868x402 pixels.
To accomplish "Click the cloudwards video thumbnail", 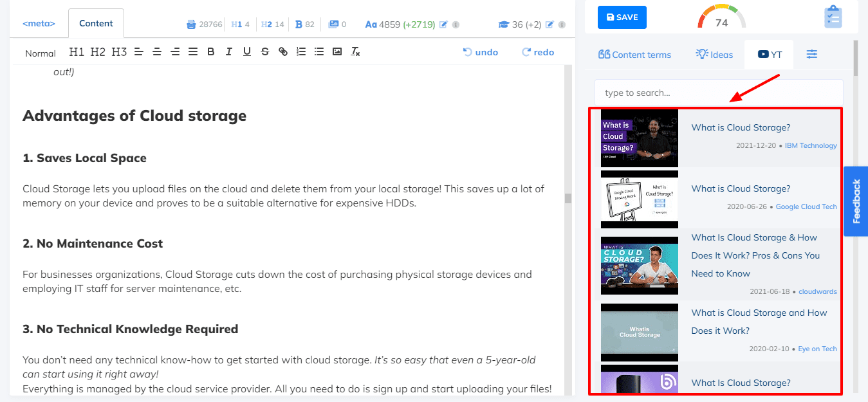I will click(x=640, y=266).
